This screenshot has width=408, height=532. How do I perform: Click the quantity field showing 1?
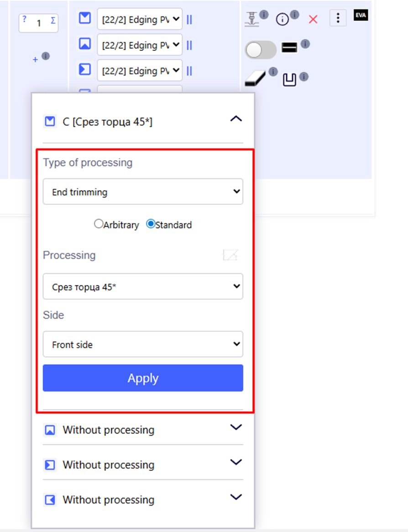(38, 23)
